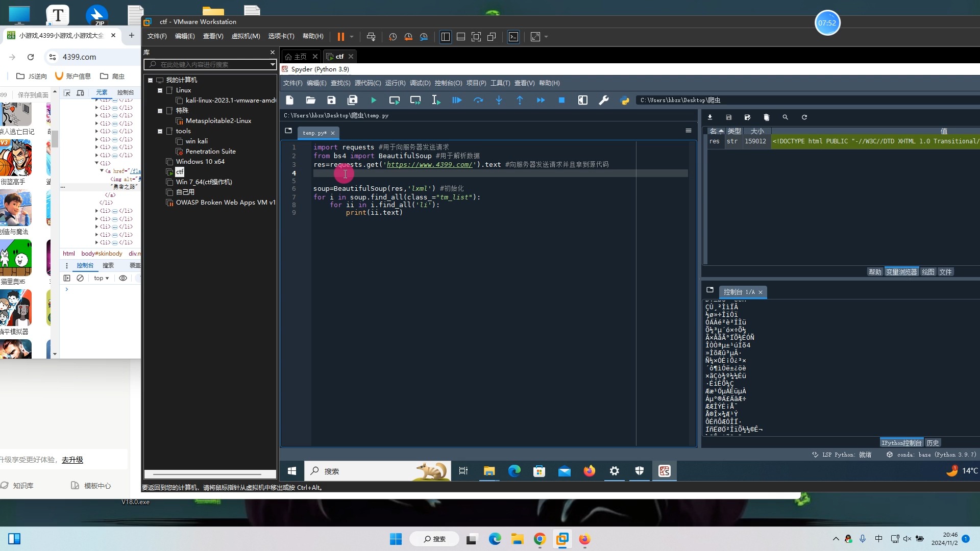Click the Save file icon in toolbar
Image resolution: width=980 pixels, height=551 pixels.
coord(331,99)
